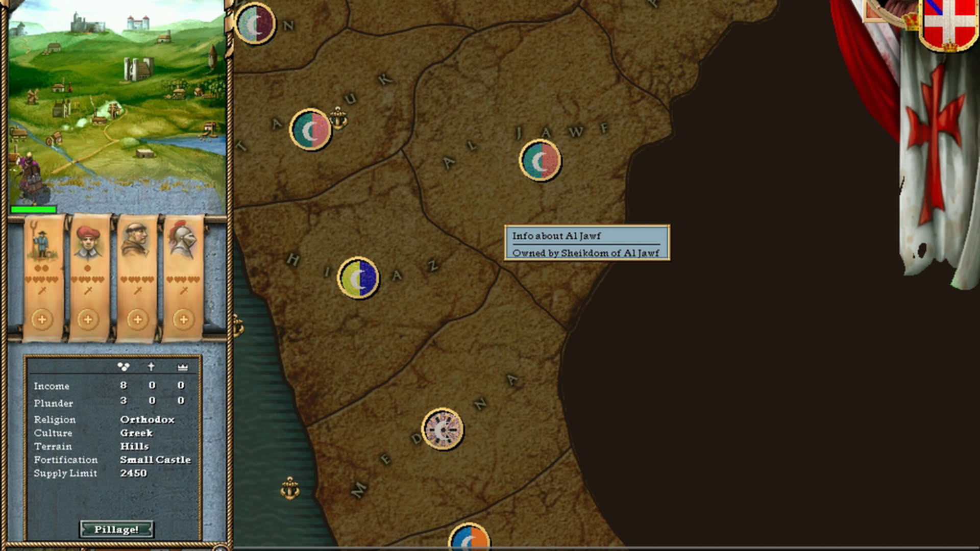Click the anchor port icon near Medina coast

tap(290, 489)
